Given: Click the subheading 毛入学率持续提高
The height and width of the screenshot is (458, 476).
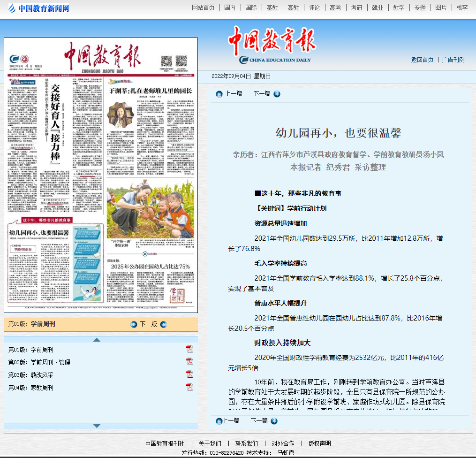Looking at the screenshot, I should 280,263.
